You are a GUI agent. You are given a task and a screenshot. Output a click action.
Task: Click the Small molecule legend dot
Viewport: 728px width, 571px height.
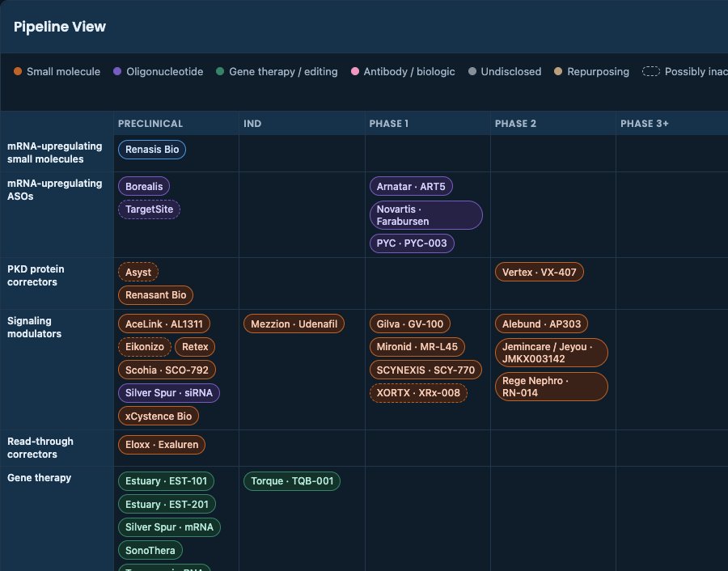18,71
